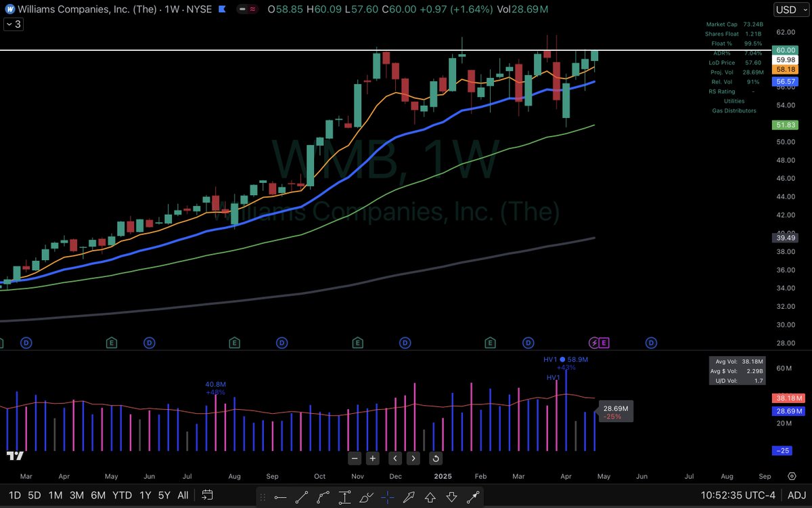Click the right arrow chart navigation button
The image size is (812, 508).
[x=413, y=458]
